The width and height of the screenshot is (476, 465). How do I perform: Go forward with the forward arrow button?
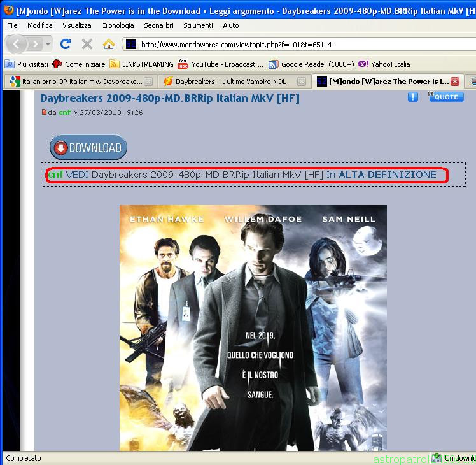pyautogui.click(x=35, y=45)
